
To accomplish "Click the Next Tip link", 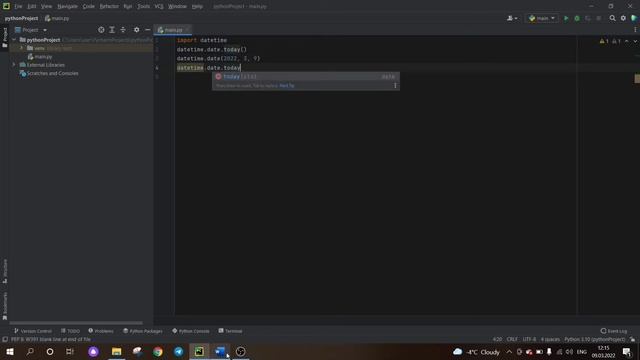I will [x=287, y=86].
